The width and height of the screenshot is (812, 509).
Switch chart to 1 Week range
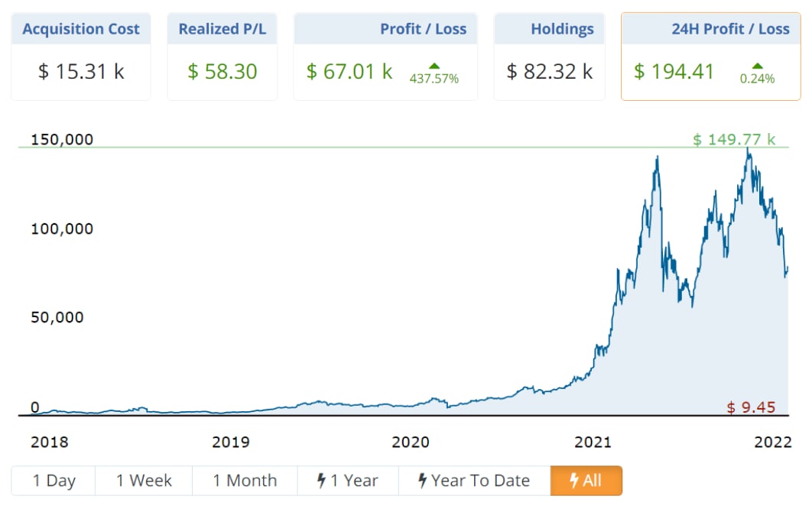point(144,481)
